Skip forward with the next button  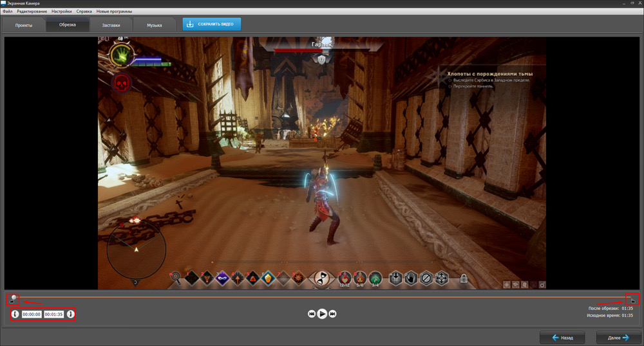coord(333,314)
